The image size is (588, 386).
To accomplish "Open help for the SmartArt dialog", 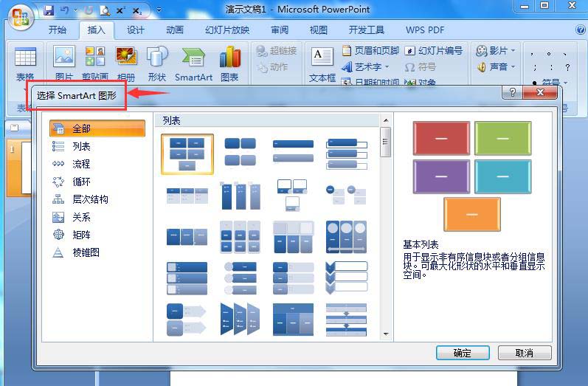I will pos(512,92).
